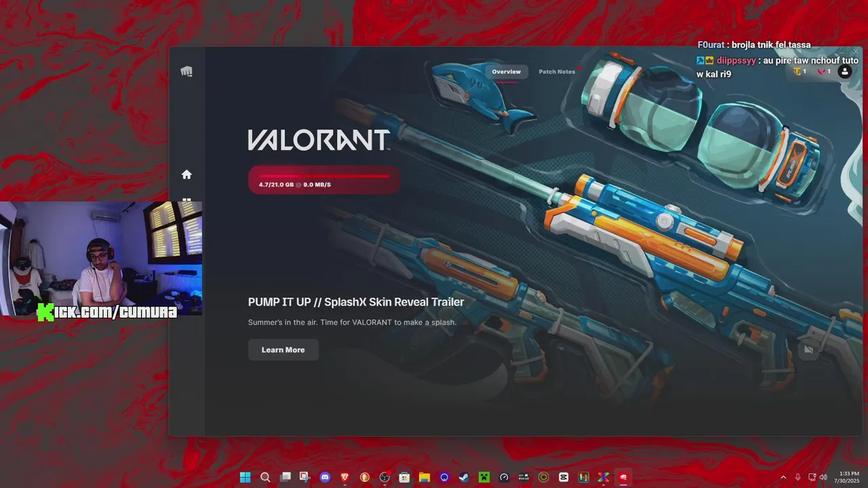The width and height of the screenshot is (868, 488).
Task: Expand the system tray hidden icons
Action: [x=783, y=477]
